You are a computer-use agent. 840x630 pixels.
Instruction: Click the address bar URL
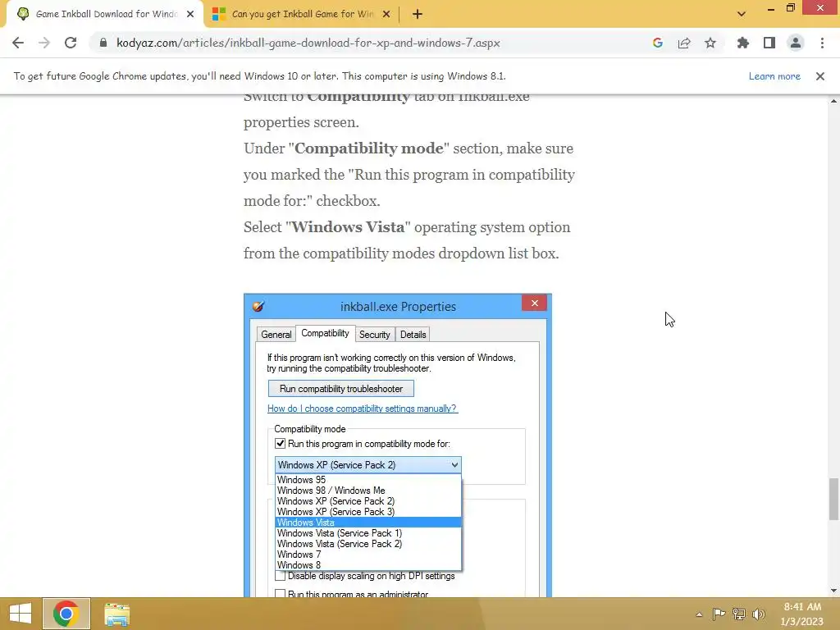(308, 43)
